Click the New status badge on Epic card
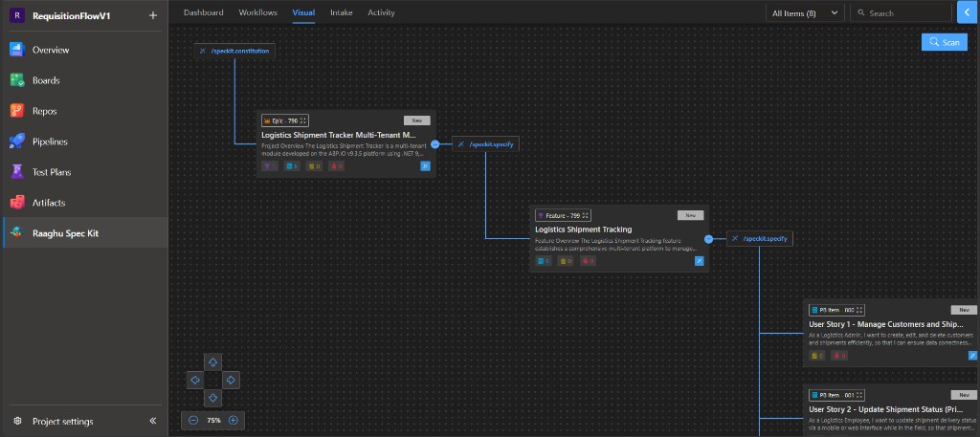Screen dimensions: 980x437 coord(417,120)
